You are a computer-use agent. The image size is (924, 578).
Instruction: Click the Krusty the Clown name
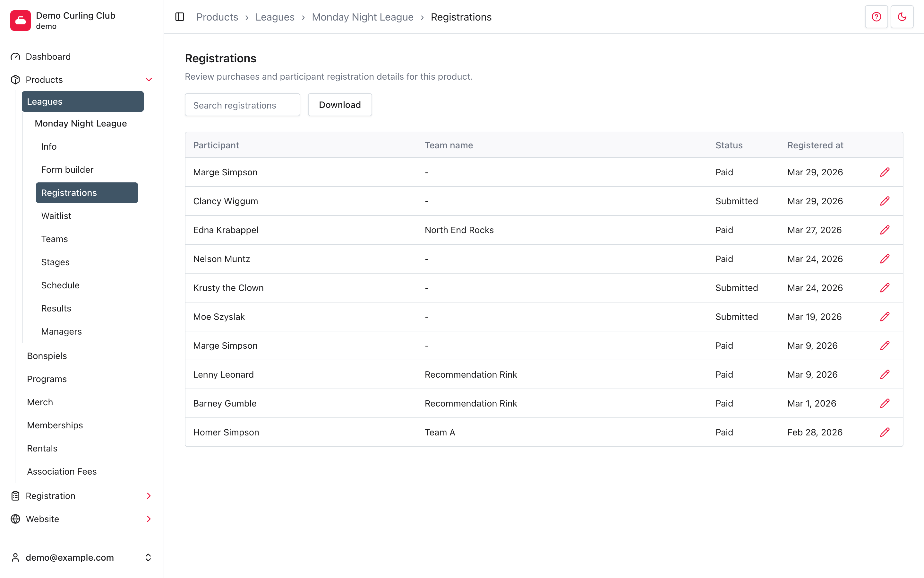click(x=228, y=288)
